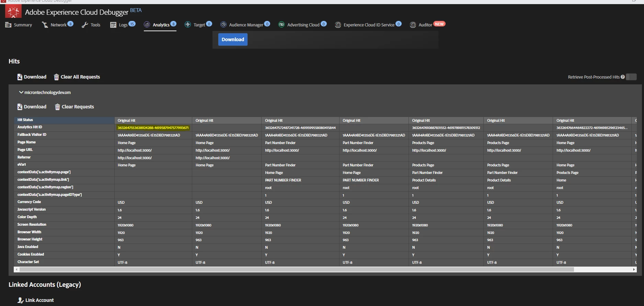Select the highlighted Analytics Hit ID value
Screen dimensions: 644x306
pyautogui.click(x=153, y=128)
